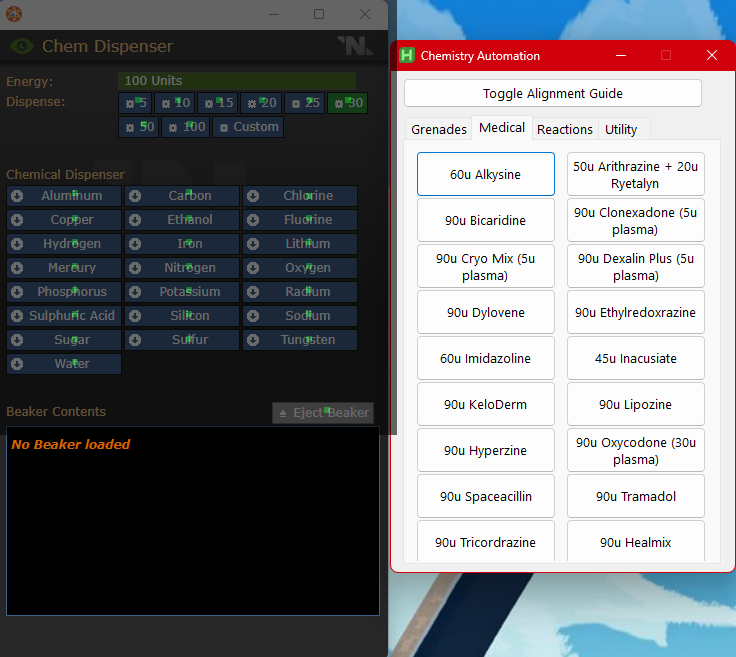The height and width of the screenshot is (657, 736).
Task: Dispense Aluminum via its down-arrow icon
Action: [17, 196]
